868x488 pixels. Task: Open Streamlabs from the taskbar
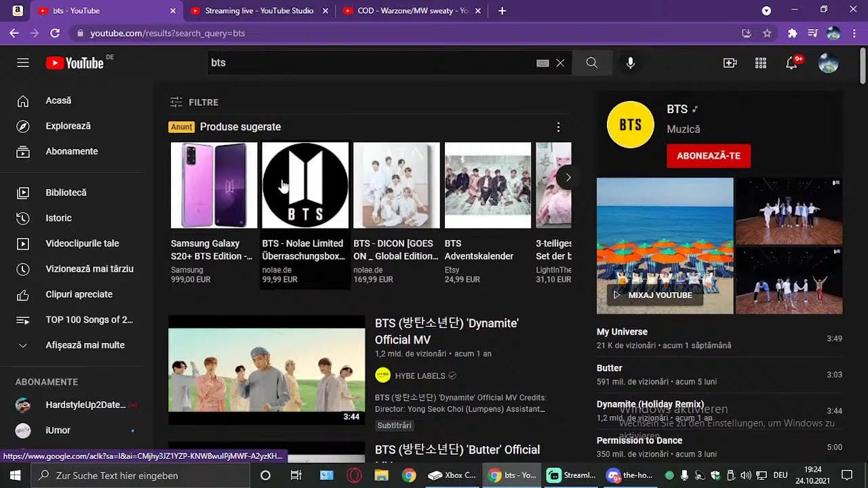pyautogui.click(x=571, y=475)
